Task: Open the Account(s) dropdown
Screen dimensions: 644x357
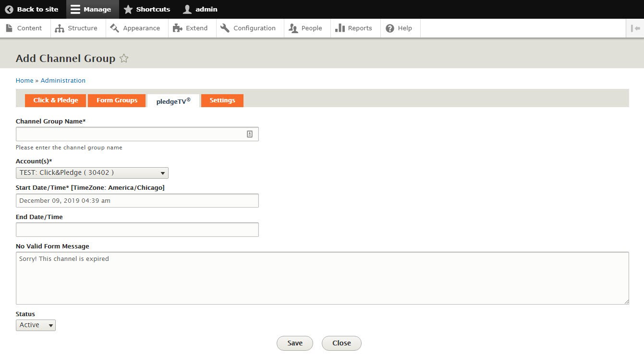Action: (x=92, y=173)
